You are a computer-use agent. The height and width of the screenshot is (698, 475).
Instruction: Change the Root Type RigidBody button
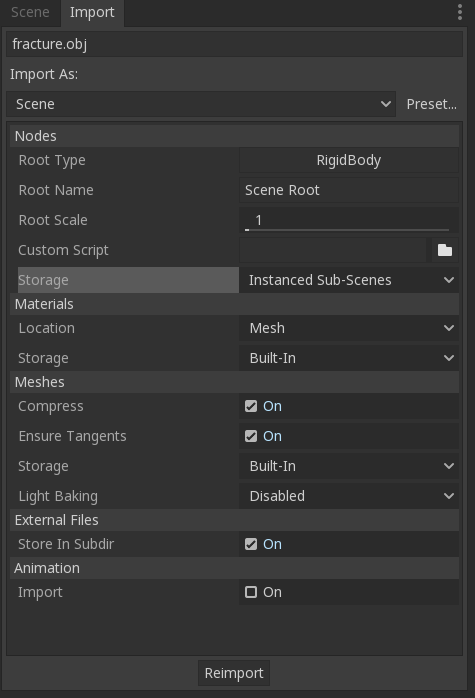click(x=349, y=160)
